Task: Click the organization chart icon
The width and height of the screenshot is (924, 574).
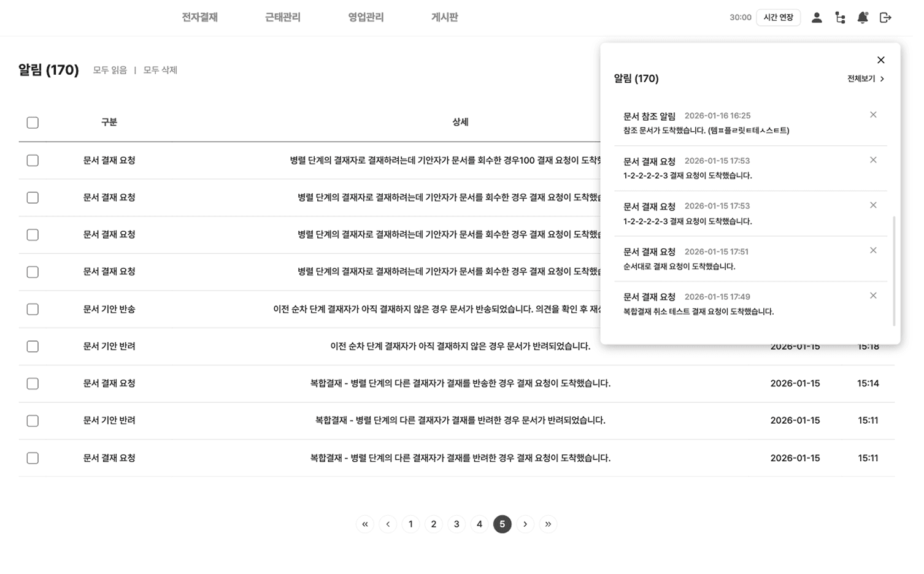Action: pos(840,18)
